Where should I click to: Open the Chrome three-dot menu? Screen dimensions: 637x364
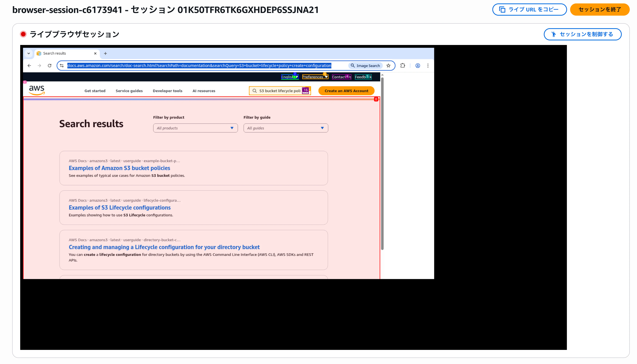pyautogui.click(x=428, y=66)
